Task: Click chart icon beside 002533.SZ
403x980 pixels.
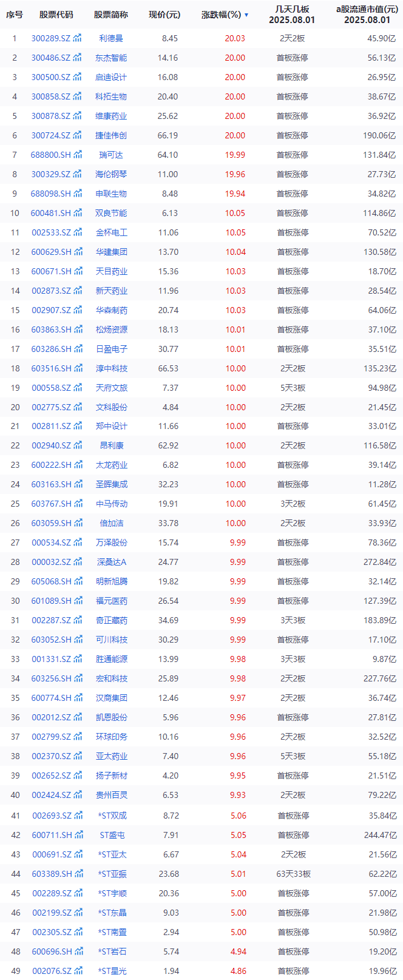Action: pos(77,232)
